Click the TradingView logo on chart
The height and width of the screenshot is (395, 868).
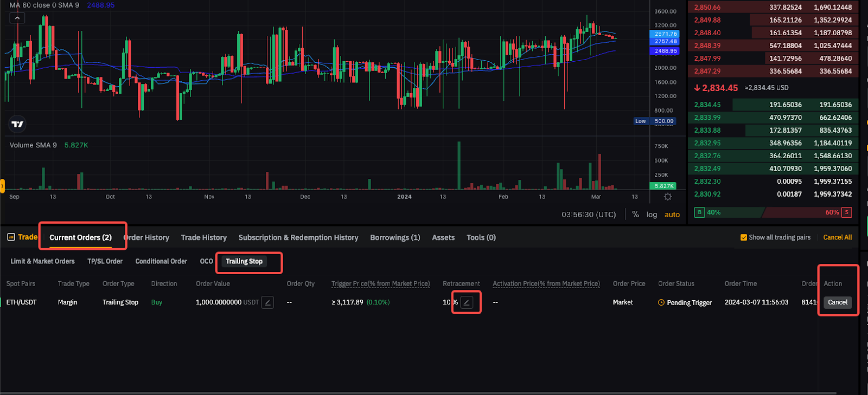coord(17,124)
